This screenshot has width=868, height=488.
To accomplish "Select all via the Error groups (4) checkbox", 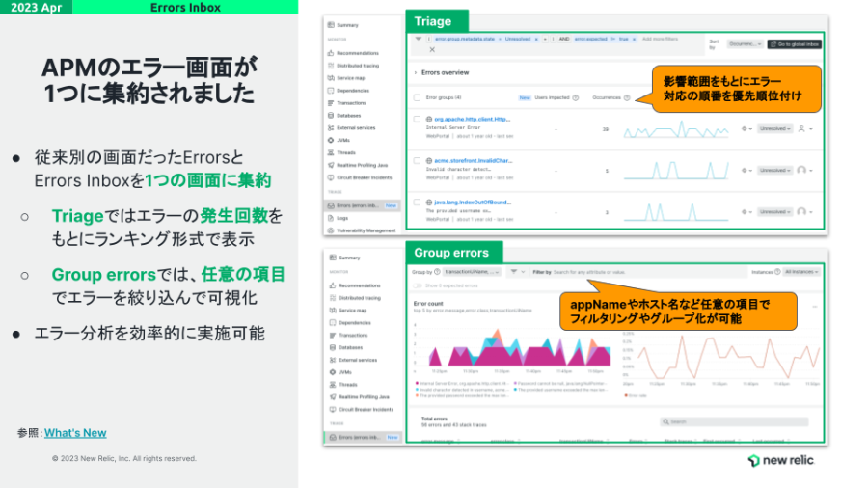I will click(x=417, y=97).
